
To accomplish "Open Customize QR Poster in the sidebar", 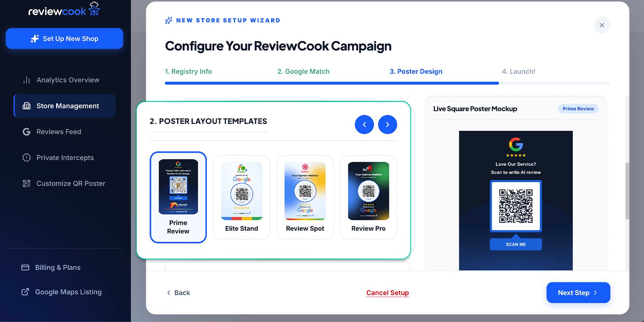I will pyautogui.click(x=64, y=183).
